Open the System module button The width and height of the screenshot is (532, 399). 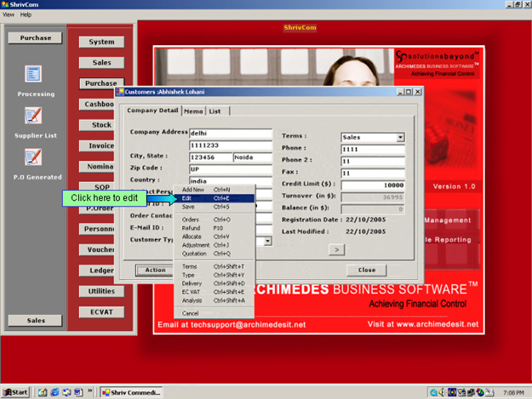click(x=101, y=42)
